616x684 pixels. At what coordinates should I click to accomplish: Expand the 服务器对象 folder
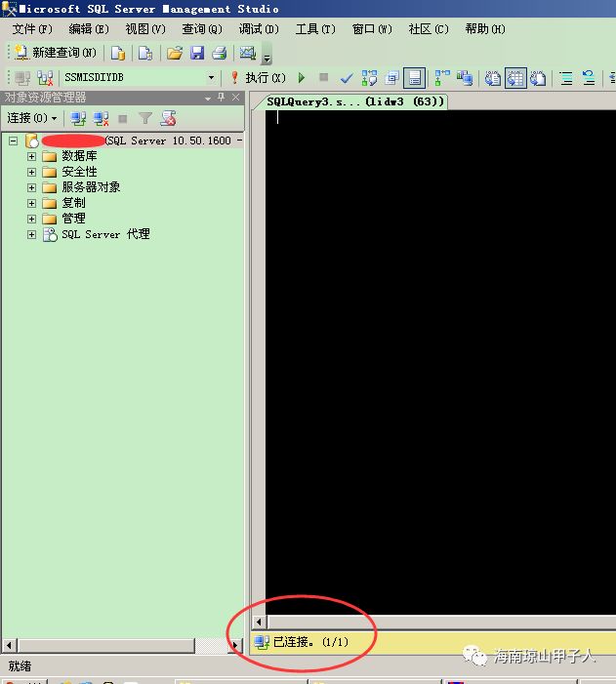[x=31, y=187]
